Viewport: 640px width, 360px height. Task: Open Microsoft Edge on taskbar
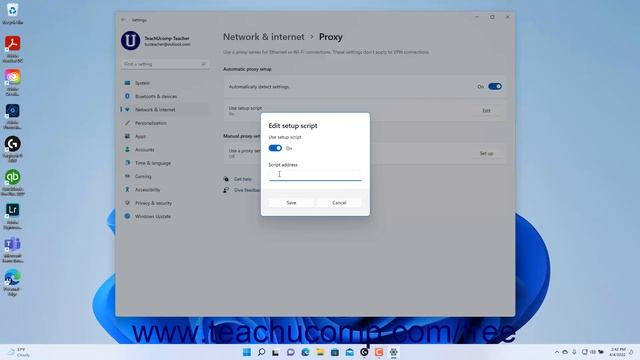click(305, 352)
